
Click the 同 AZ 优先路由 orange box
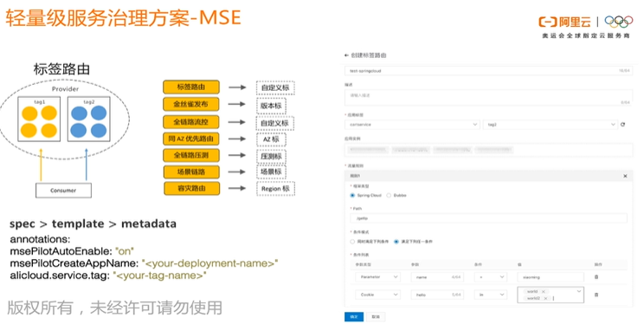(191, 139)
